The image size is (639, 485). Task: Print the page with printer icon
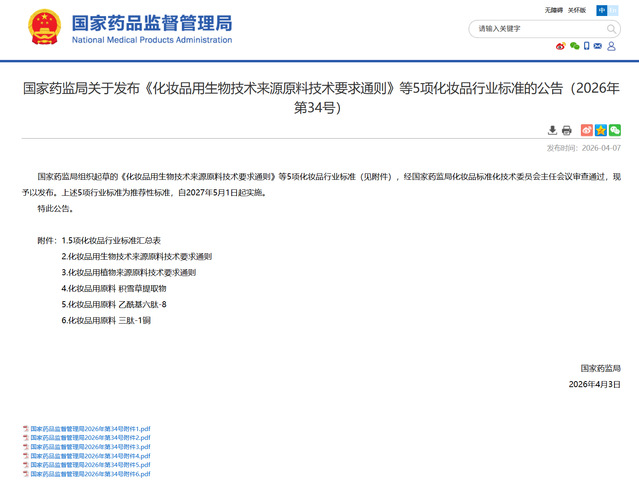(566, 130)
